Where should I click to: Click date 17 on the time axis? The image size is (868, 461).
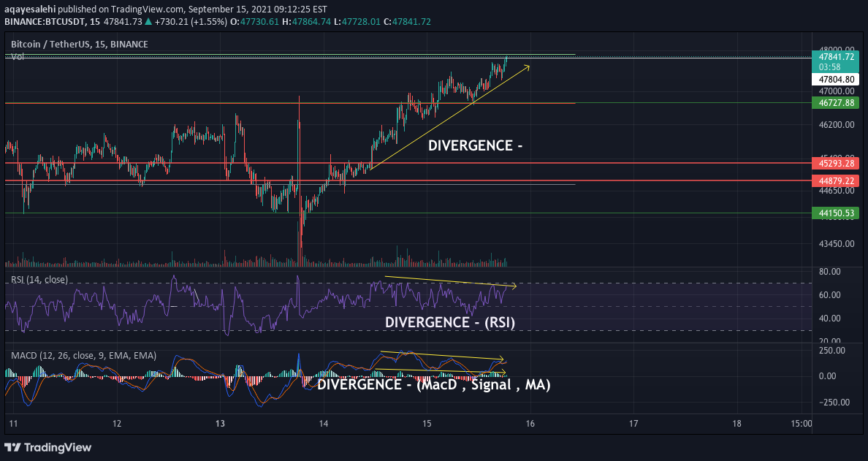click(633, 424)
